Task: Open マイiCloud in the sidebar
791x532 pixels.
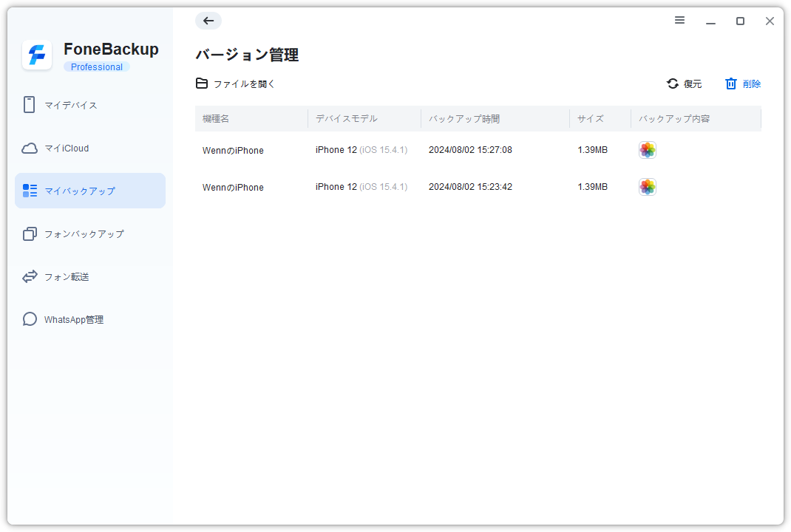Action: click(90, 149)
